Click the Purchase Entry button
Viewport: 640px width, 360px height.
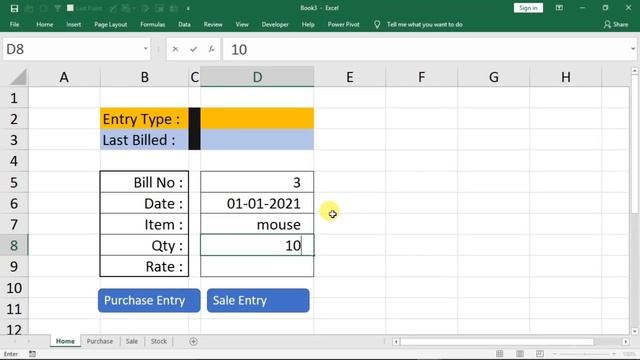click(149, 300)
